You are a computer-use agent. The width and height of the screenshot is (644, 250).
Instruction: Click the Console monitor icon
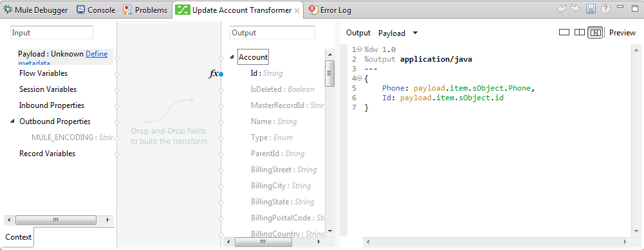coord(81,10)
